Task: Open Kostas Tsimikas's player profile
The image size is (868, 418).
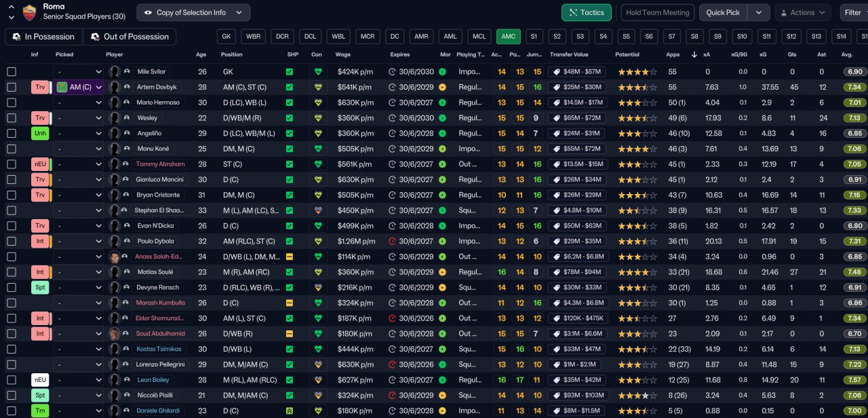Action: pyautogui.click(x=159, y=349)
